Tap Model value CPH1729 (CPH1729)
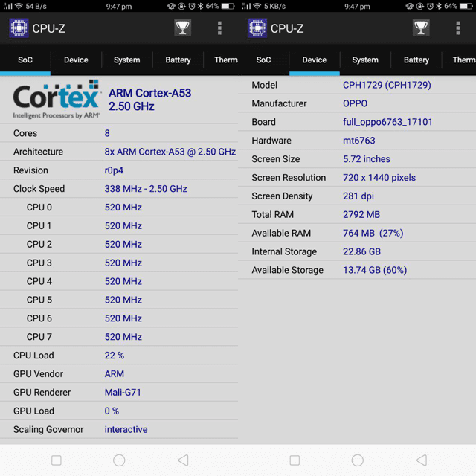The height and width of the screenshot is (476, 476). click(x=387, y=85)
